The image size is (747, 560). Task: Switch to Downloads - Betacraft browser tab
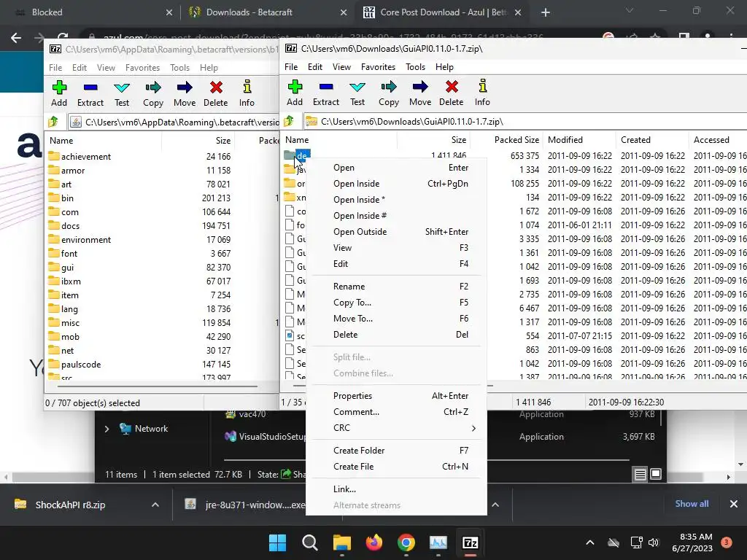249,12
